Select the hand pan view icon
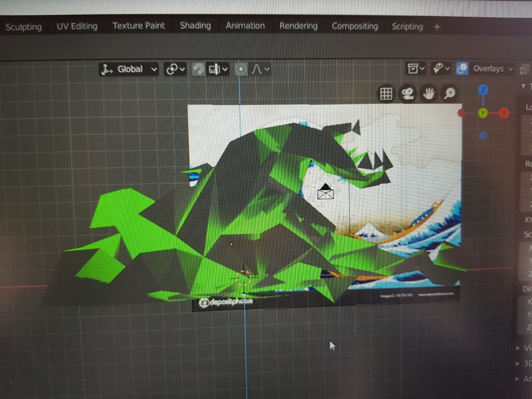Viewport: 532px width, 399px height. 428,94
